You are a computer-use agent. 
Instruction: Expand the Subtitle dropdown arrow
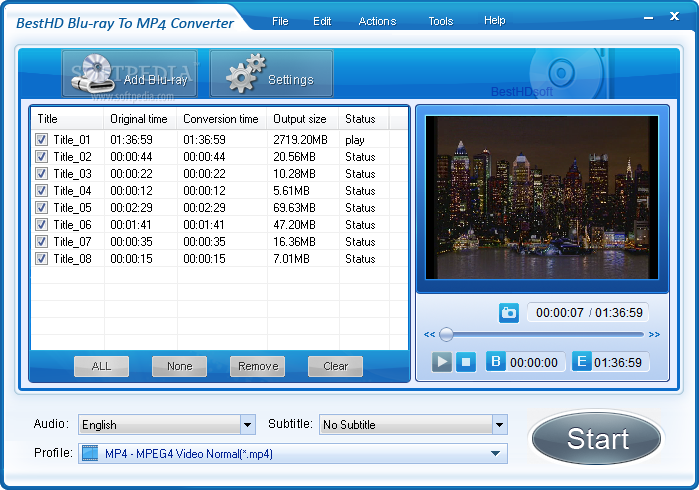coord(499,424)
